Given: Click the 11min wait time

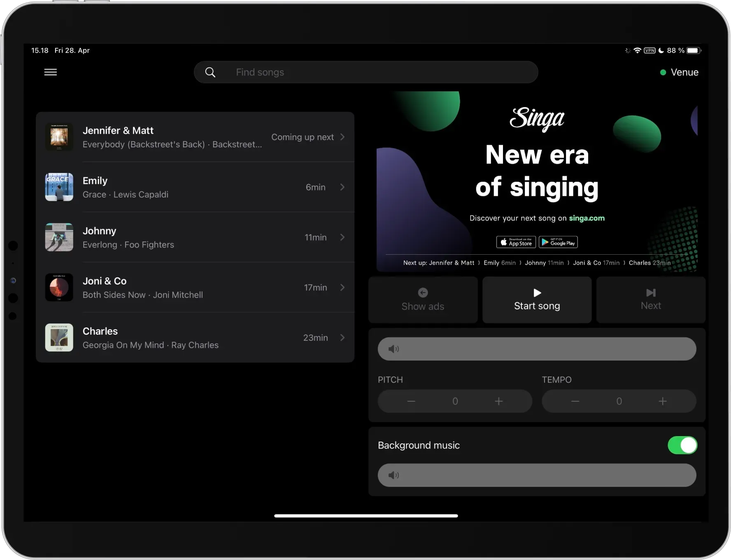Looking at the screenshot, I should coord(316,237).
